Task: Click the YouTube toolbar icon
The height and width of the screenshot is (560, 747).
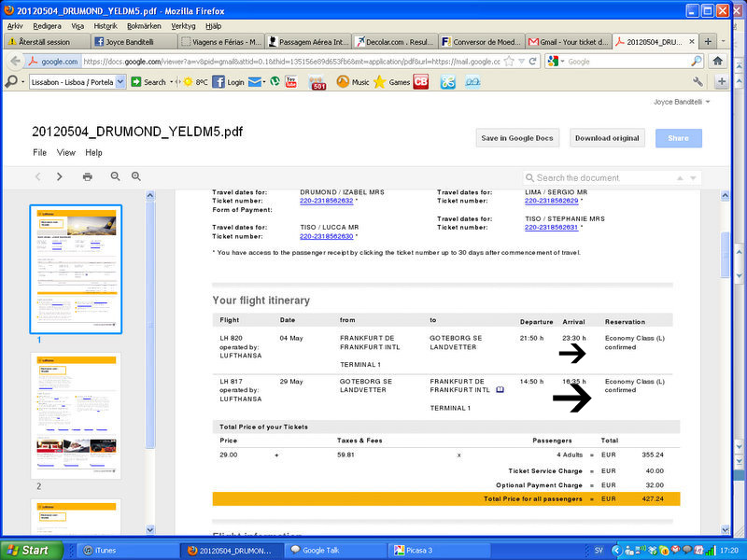Action: 291,81
